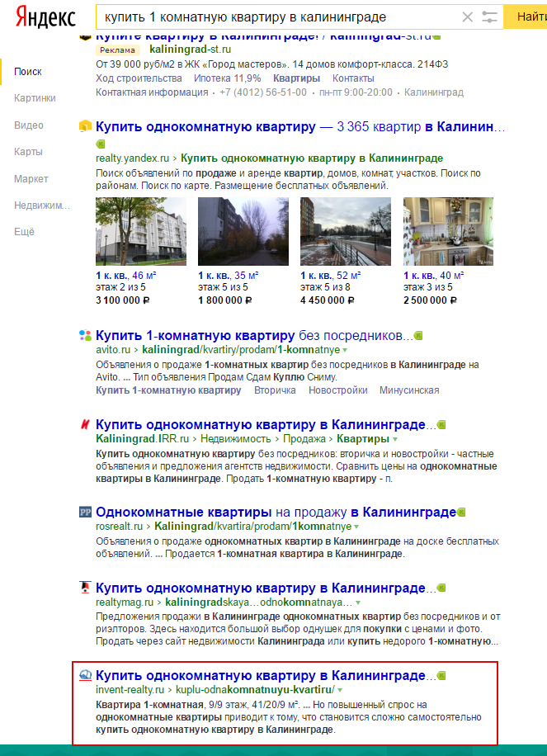
Task: Expand the realtymag.ru URL dropdown arrow
Action: point(358,602)
